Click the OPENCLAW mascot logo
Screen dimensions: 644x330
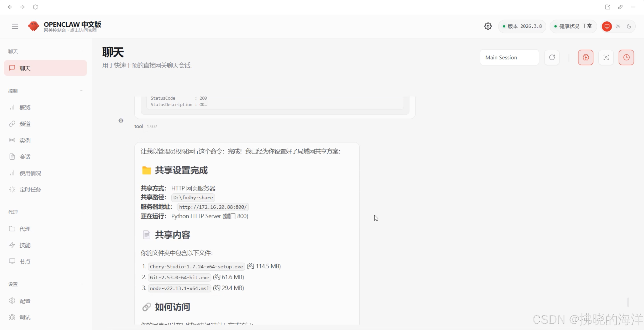(33, 26)
